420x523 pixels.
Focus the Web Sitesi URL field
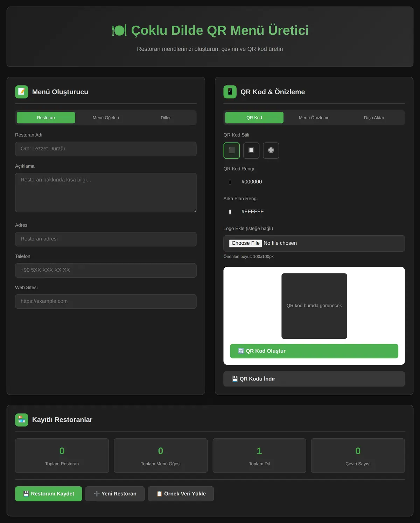coord(106,301)
